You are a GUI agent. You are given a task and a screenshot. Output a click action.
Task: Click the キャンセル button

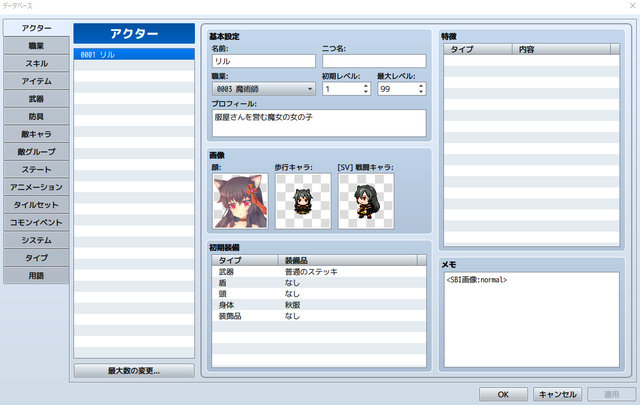pos(558,394)
